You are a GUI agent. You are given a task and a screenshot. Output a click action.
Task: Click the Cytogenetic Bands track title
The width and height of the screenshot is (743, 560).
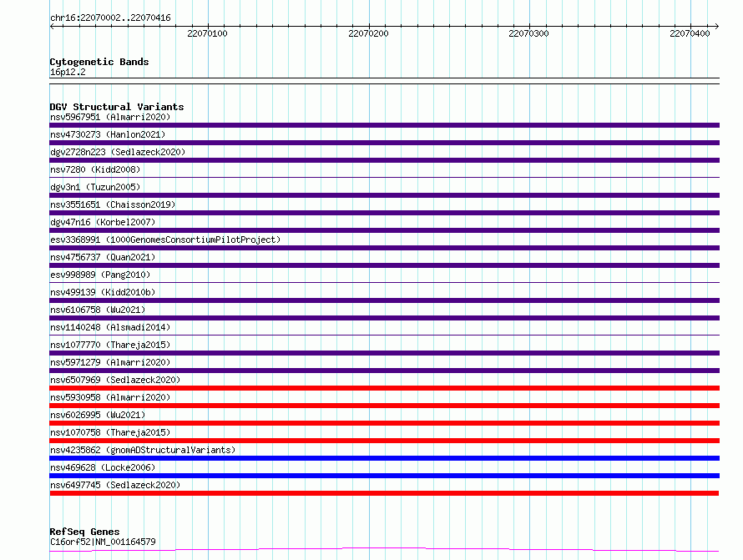coord(99,62)
